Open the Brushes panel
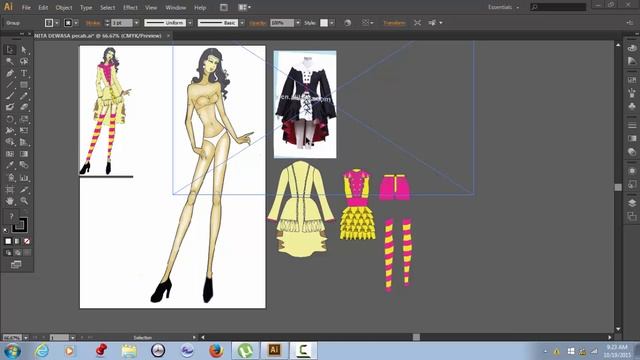Image resolution: width=640 pixels, height=360 pixels. point(632,93)
